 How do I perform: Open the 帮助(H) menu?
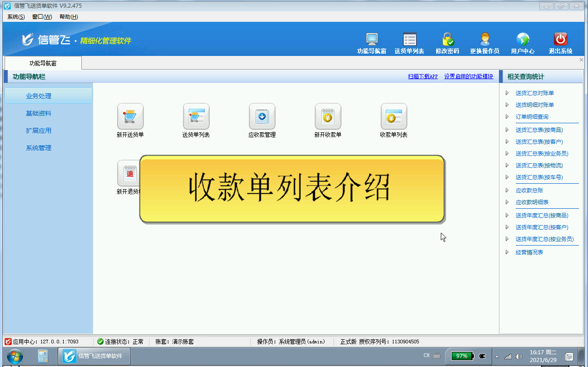(x=69, y=17)
